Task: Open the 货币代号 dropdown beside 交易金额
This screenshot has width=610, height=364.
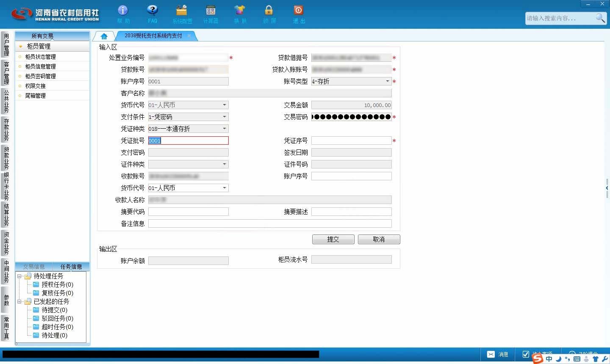Action: point(225,105)
